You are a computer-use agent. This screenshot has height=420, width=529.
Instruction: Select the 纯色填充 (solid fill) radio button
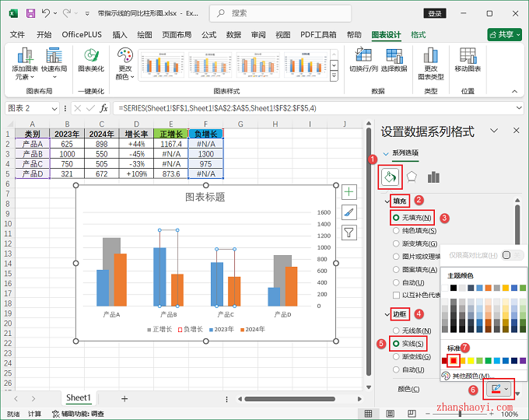click(x=397, y=231)
